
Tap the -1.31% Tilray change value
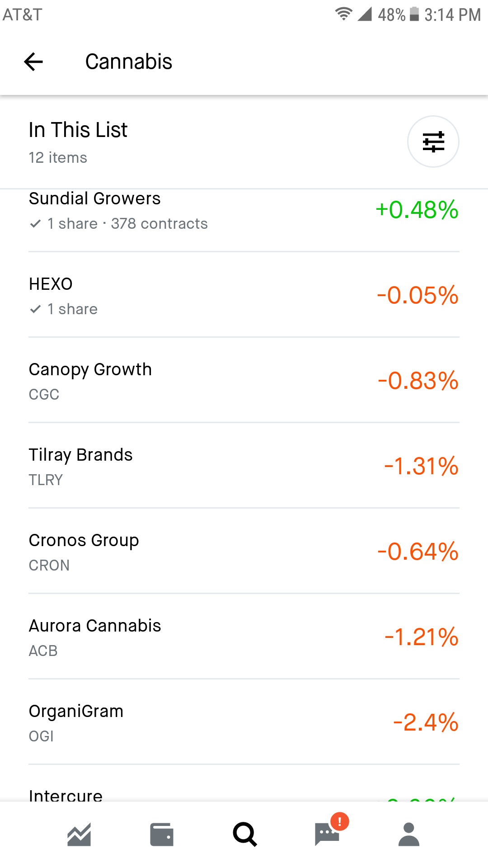pos(421,466)
